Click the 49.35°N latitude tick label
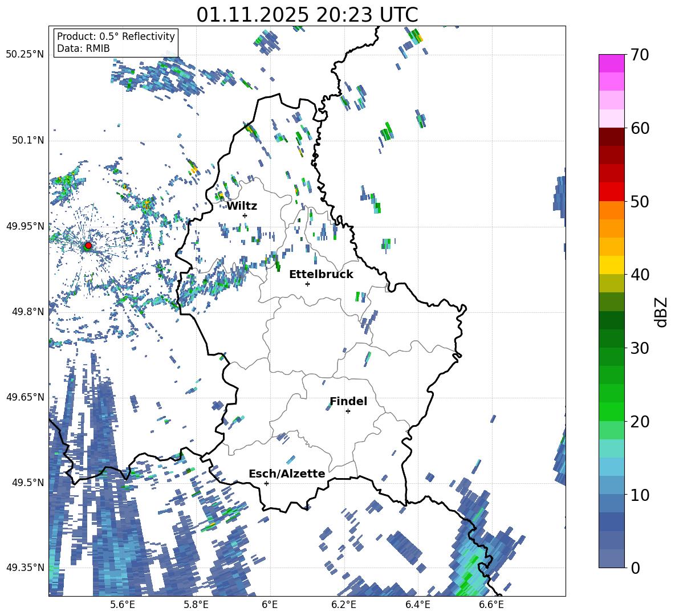 [x=25, y=568]
